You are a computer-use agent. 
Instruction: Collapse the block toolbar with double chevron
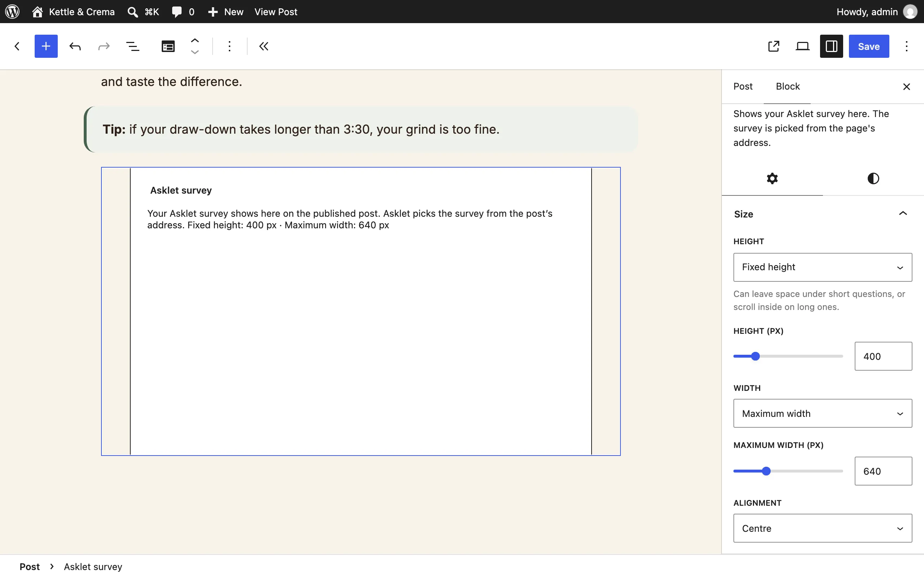coord(264,46)
